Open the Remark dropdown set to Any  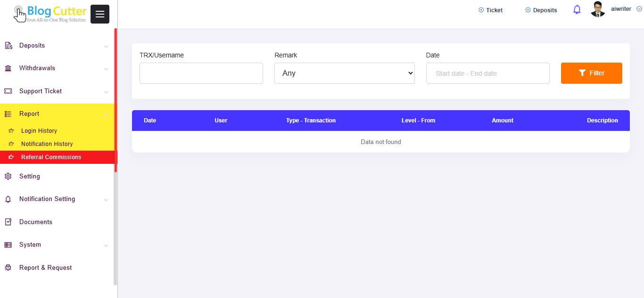pyautogui.click(x=344, y=73)
